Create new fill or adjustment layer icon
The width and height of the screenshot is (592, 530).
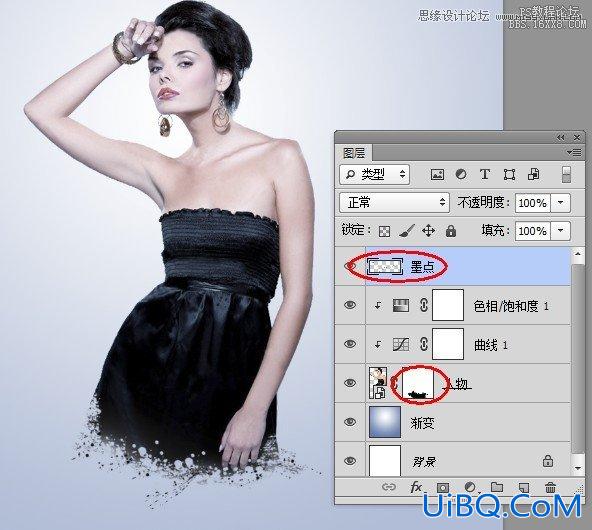470,487
